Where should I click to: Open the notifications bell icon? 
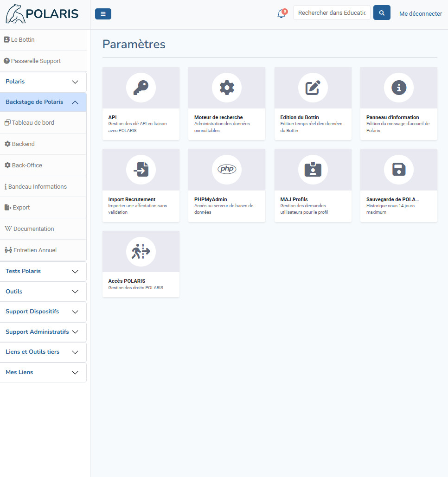coord(282,14)
